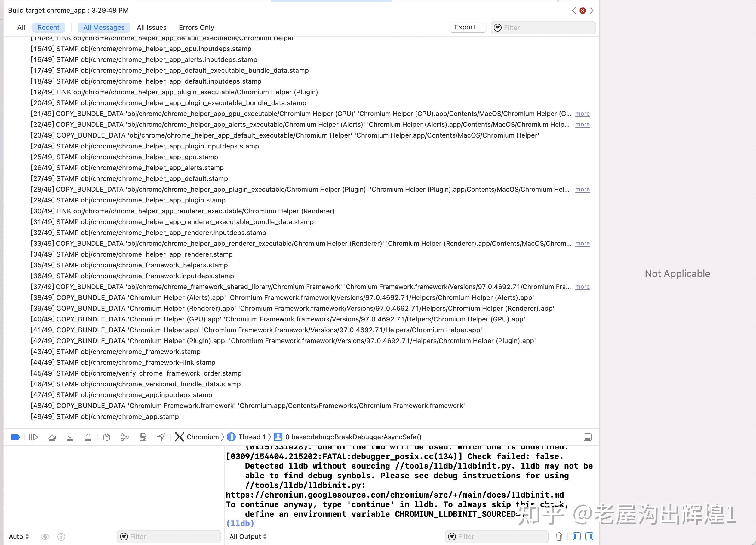Toggle the console-only layout pane
Screen dimensions: 756x545
point(589,536)
